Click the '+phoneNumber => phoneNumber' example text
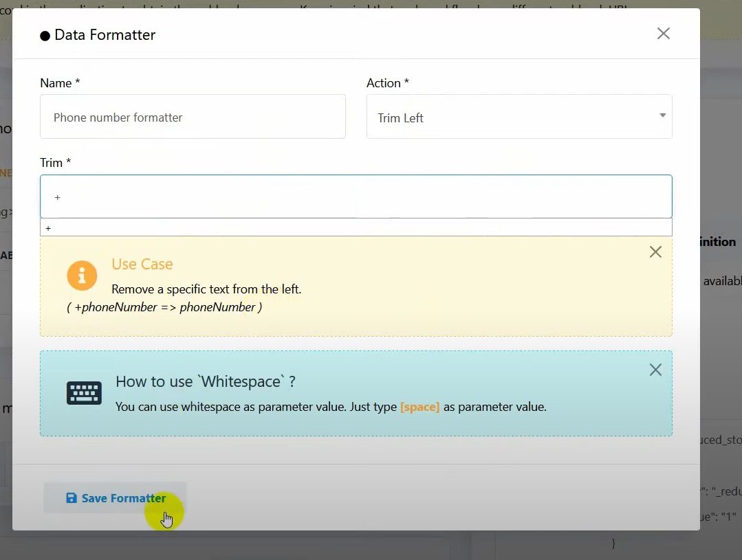The image size is (742, 560). 164,307
